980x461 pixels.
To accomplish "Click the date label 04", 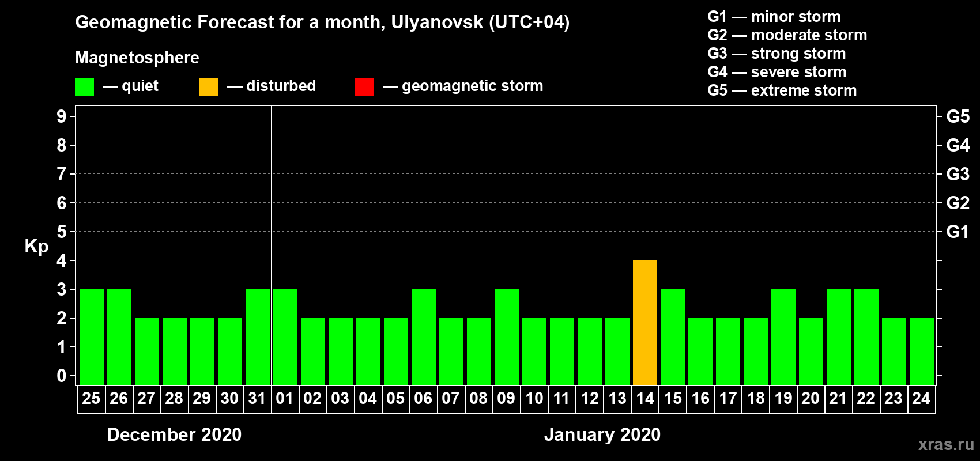I will coord(368,398).
